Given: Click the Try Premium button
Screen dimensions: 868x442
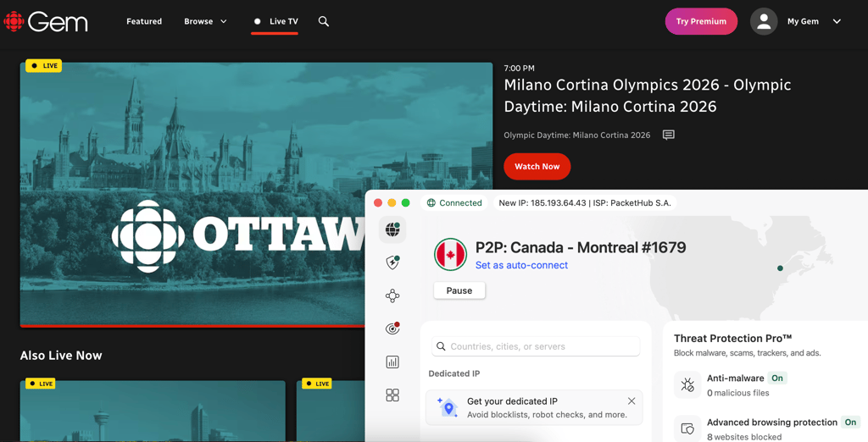Looking at the screenshot, I should 701,21.
